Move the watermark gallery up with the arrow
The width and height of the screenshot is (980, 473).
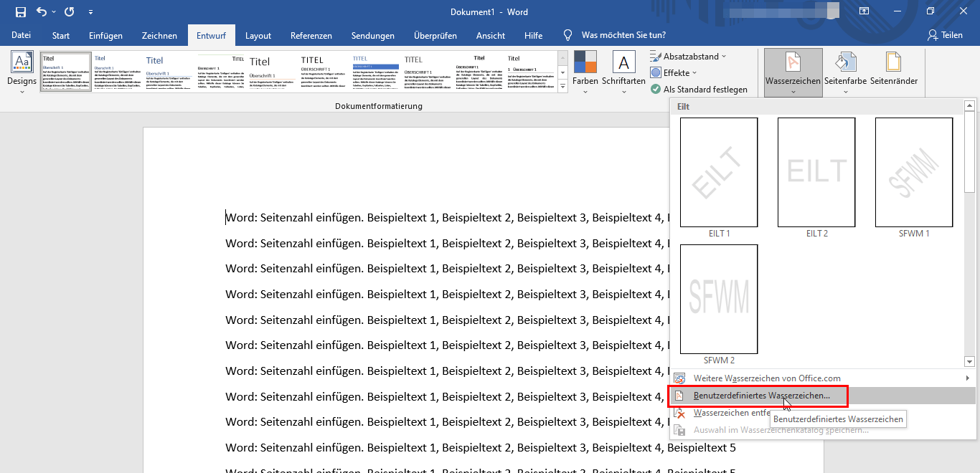(970, 106)
